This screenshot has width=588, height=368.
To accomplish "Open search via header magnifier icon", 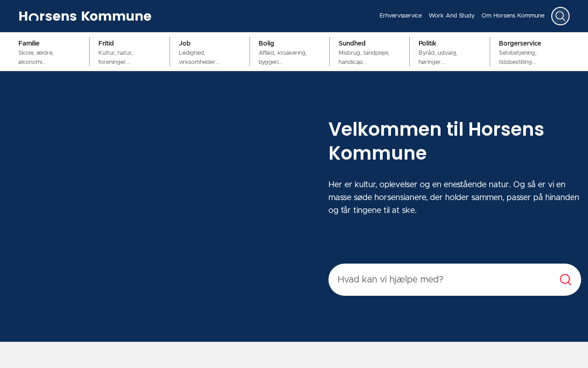I will pyautogui.click(x=560, y=16).
